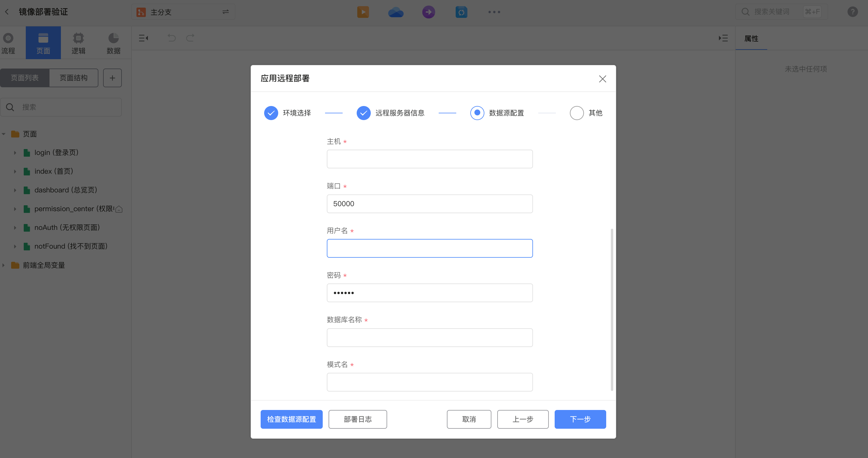Expand the 前端全局变量 folder arrow
Screen dimensions: 868x458
[x=4, y=265]
